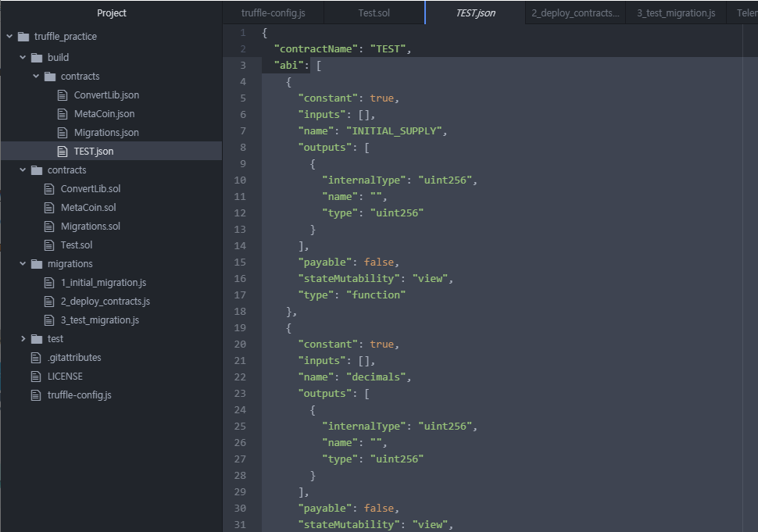Click the "decimals" value on line 22
The width and height of the screenshot is (758, 532).
(x=376, y=377)
